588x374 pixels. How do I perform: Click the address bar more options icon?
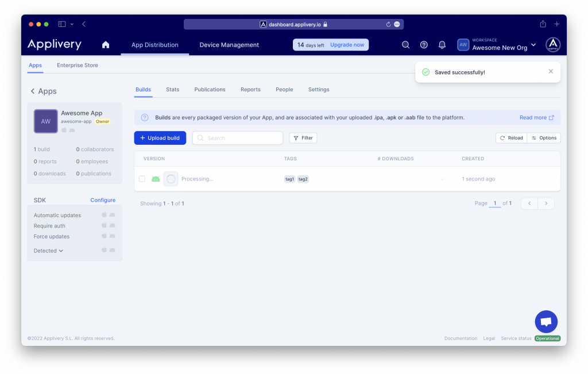point(397,24)
